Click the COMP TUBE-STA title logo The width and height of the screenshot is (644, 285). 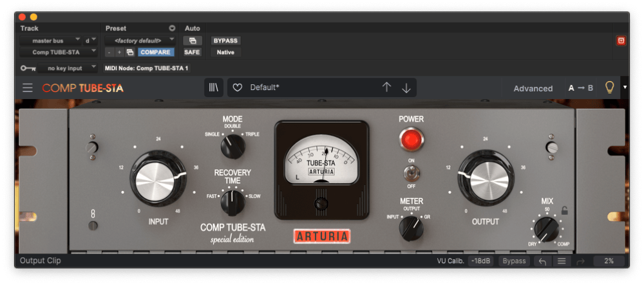click(x=82, y=88)
